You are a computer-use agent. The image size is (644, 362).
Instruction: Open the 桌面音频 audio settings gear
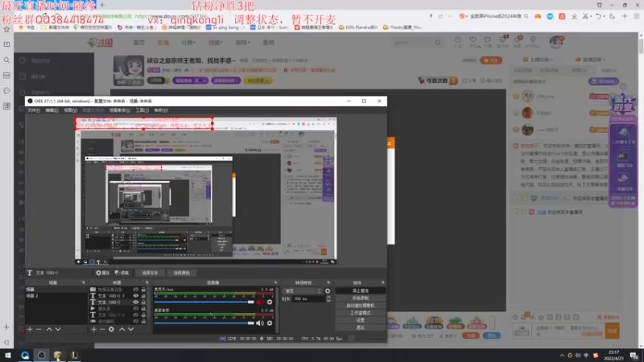pos(270,323)
